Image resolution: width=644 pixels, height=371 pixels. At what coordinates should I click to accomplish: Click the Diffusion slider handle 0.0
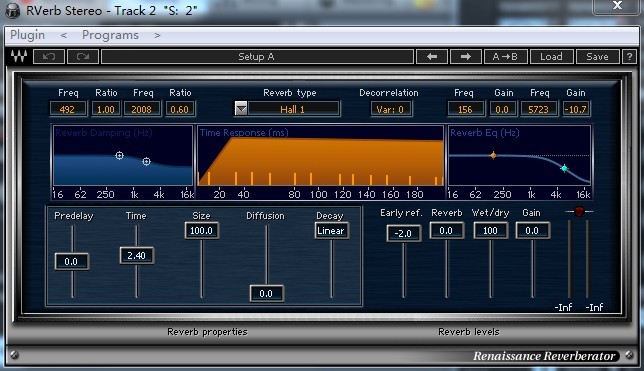[266, 293]
